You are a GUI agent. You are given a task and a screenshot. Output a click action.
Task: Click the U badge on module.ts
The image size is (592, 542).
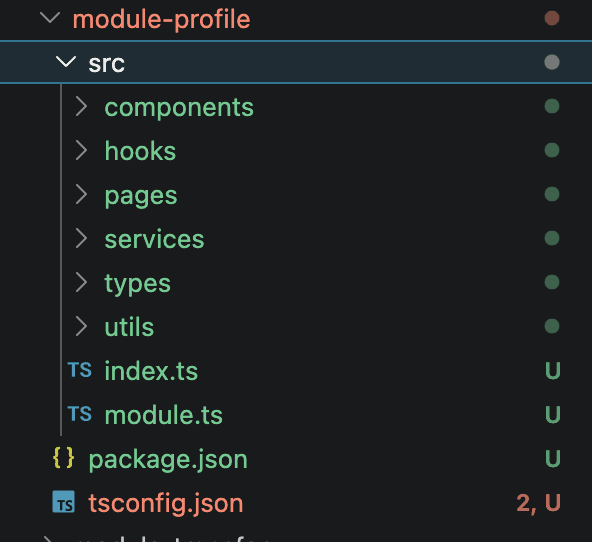(x=553, y=414)
